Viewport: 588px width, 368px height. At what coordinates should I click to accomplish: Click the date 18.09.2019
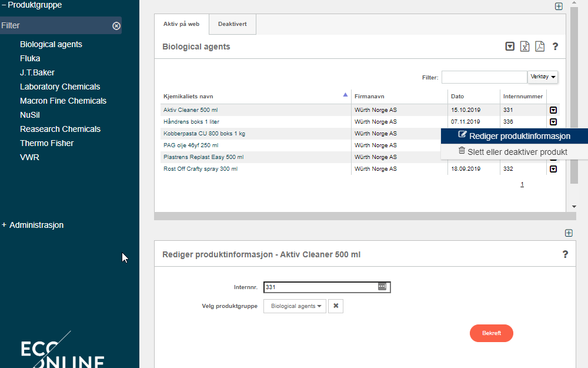[465, 169]
